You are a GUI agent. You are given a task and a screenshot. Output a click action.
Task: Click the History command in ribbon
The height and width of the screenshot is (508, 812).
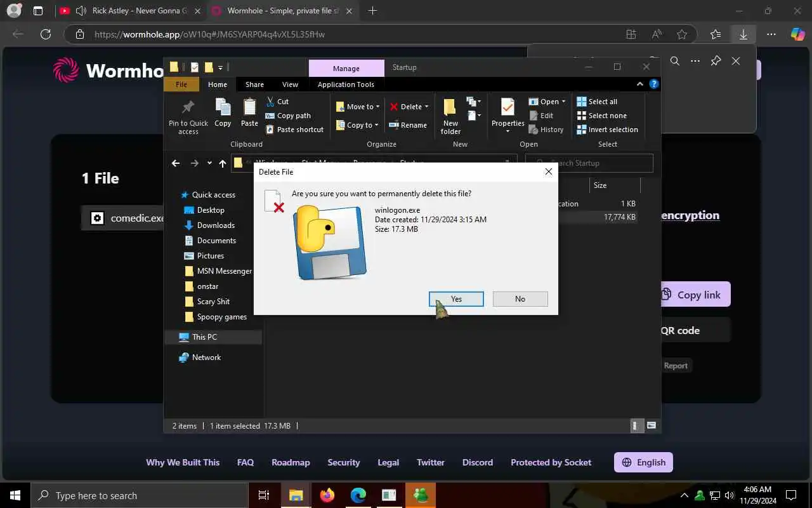(x=546, y=130)
